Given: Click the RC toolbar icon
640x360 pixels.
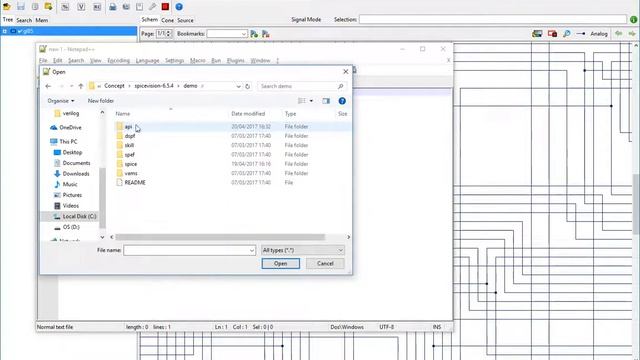Looking at the screenshot, I should point(97,7).
